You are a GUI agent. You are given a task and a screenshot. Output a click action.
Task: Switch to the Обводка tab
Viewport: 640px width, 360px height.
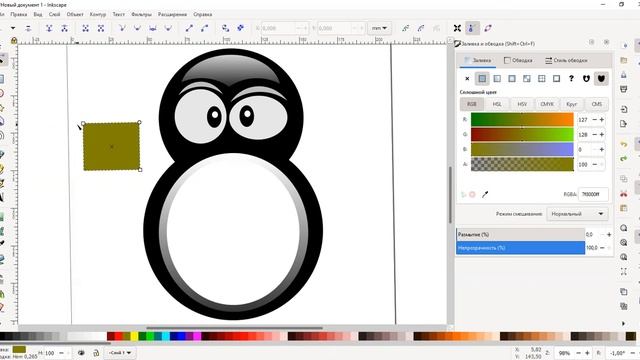(x=518, y=60)
